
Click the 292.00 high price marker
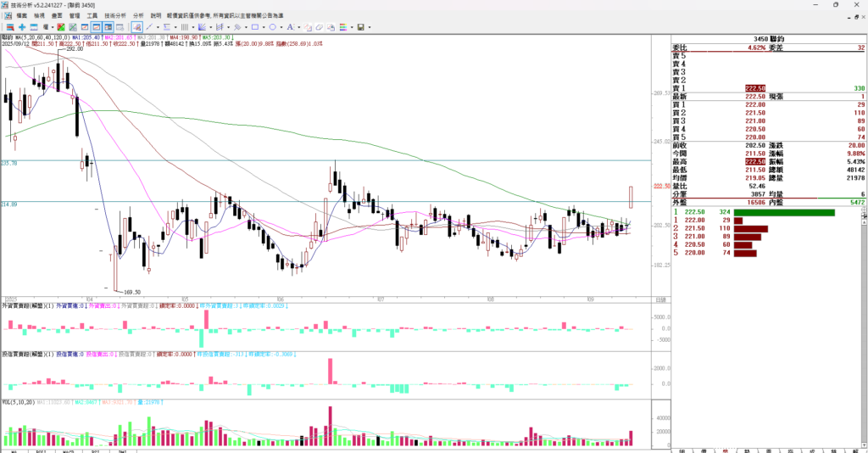[75, 48]
